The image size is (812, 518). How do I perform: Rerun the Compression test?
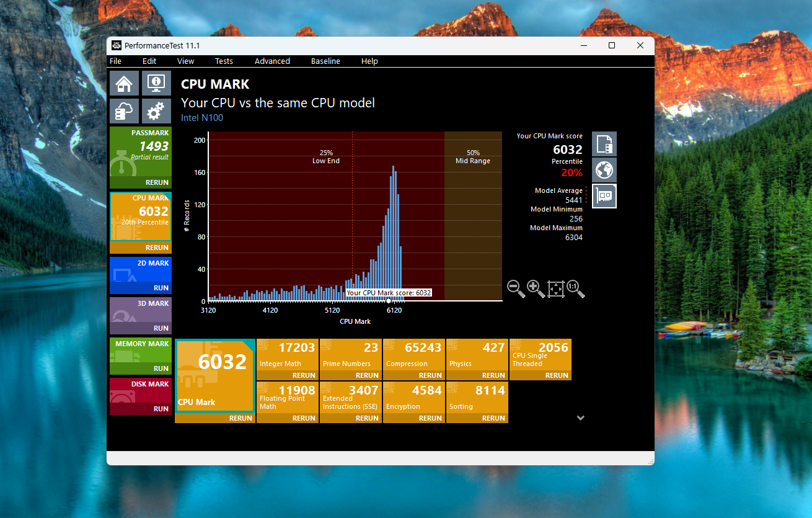tap(430, 375)
